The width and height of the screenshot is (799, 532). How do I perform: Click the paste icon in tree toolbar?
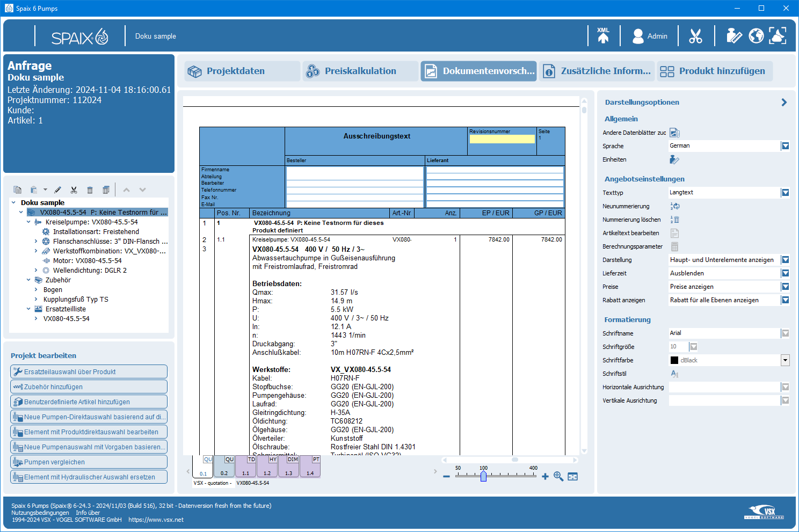(33, 190)
